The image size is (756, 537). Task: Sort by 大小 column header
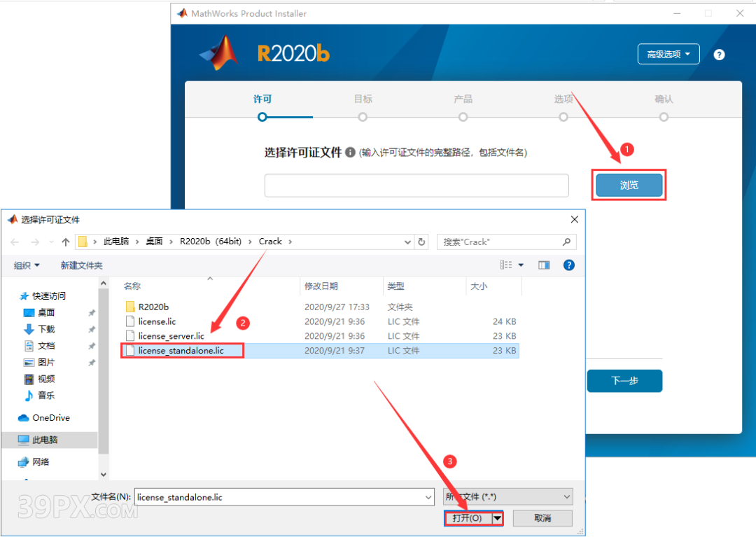479,286
